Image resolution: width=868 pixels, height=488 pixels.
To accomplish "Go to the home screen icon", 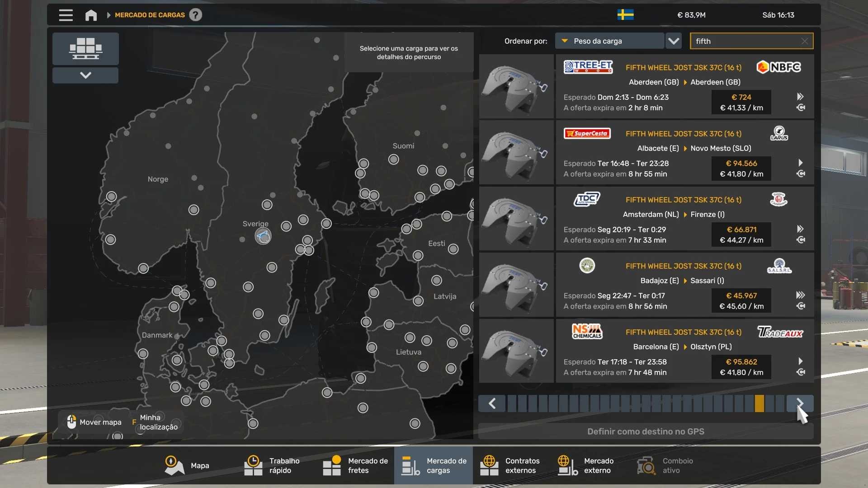I will click(91, 15).
